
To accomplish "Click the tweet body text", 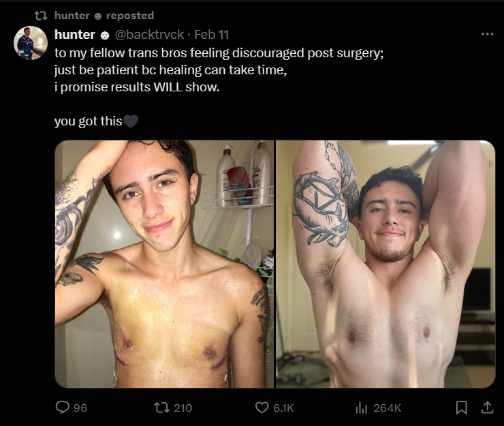I will 219,87.
